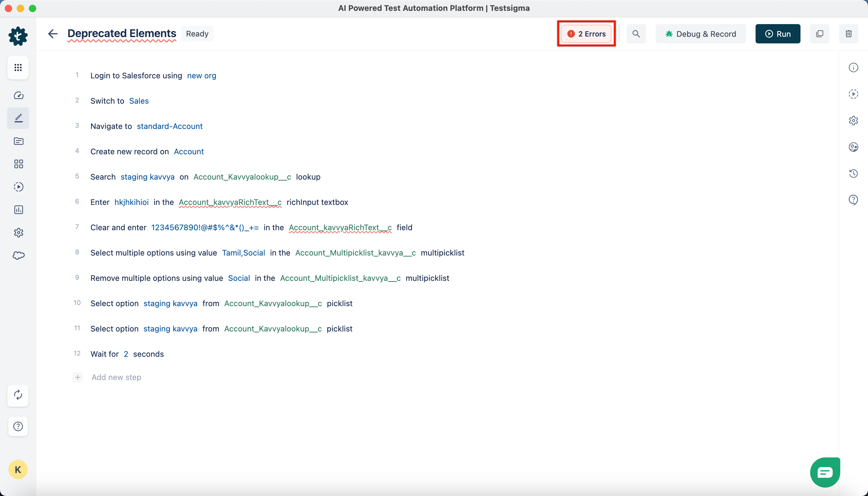The height and width of the screenshot is (496, 868).
Task: Click the new org link in step 1
Action: click(202, 76)
